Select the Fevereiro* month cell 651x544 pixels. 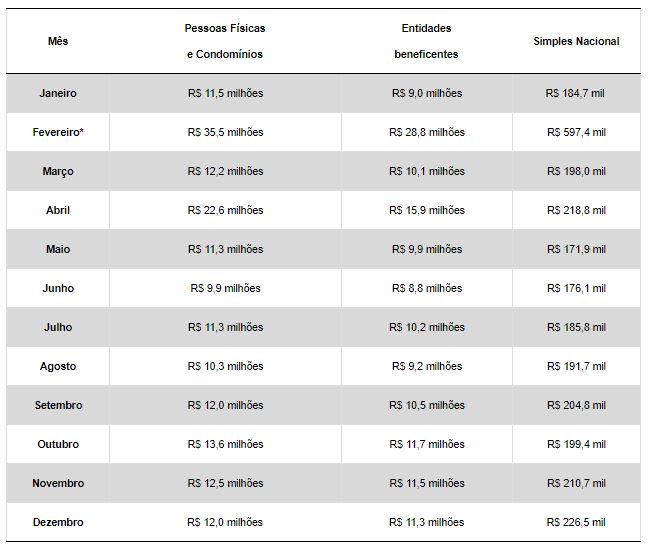[x=58, y=132]
